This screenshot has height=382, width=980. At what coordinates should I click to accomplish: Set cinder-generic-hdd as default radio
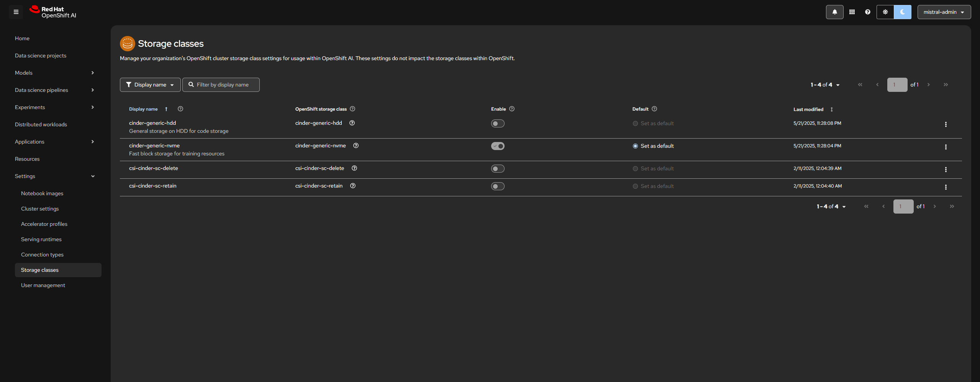pos(635,124)
